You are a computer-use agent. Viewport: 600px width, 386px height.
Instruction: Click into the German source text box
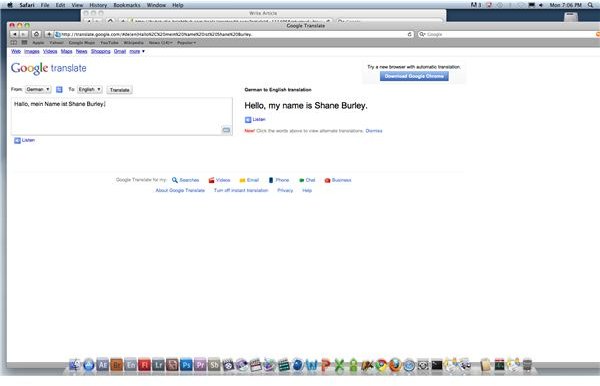point(122,116)
